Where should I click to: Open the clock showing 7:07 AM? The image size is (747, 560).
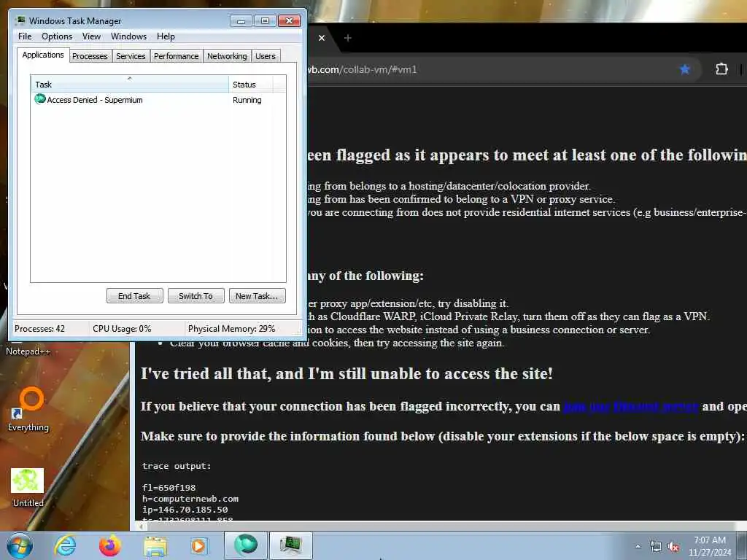pyautogui.click(x=710, y=546)
